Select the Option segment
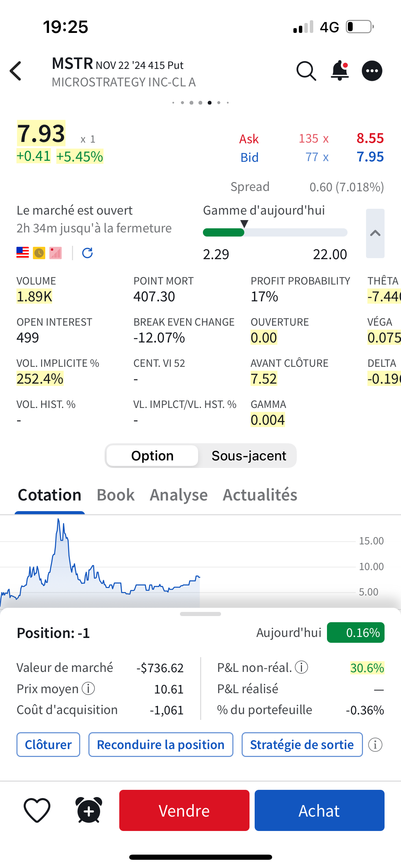The width and height of the screenshot is (401, 868). point(152,456)
